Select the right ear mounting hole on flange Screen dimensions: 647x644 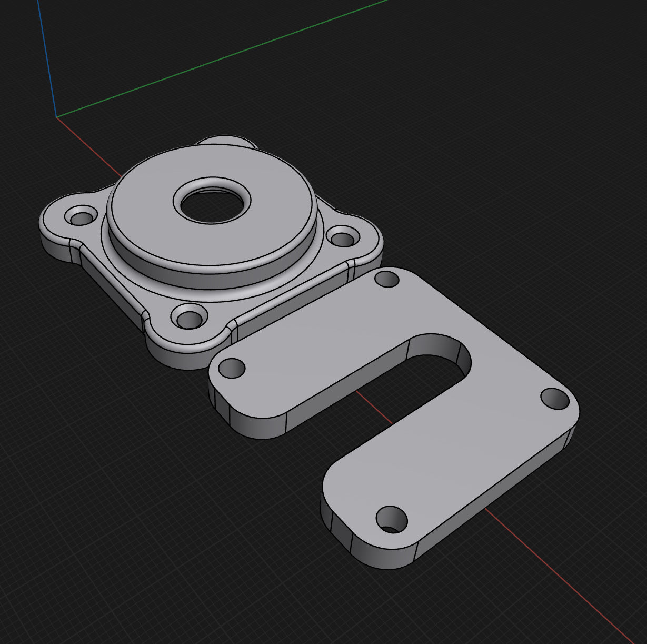coord(343,238)
